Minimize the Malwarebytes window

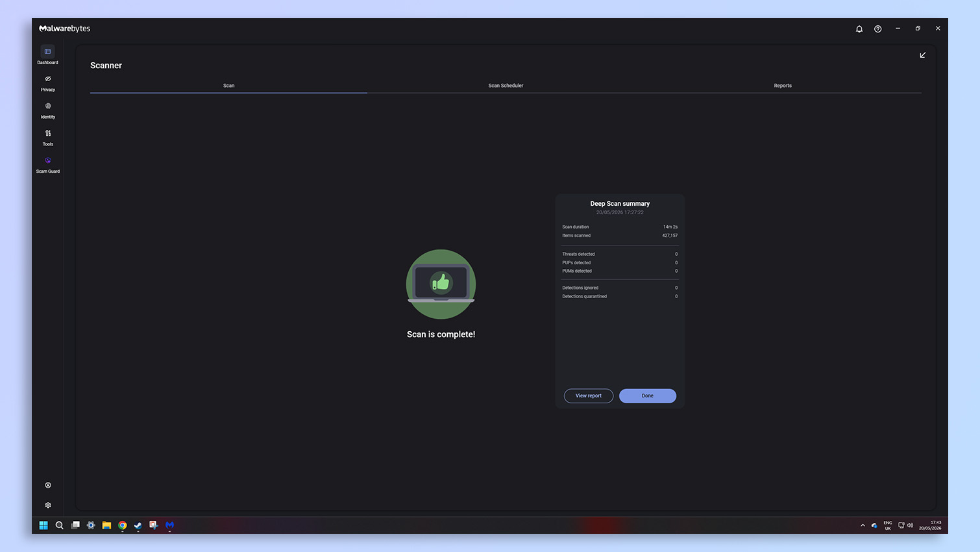coord(898,29)
